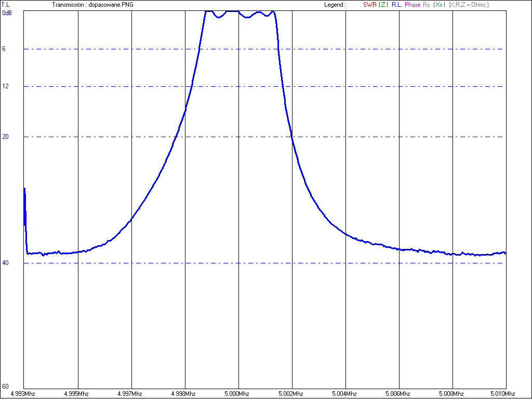This screenshot has height=399, width=532.
Task: Click the 5.010Mhz end frequency label
Action: click(x=503, y=394)
